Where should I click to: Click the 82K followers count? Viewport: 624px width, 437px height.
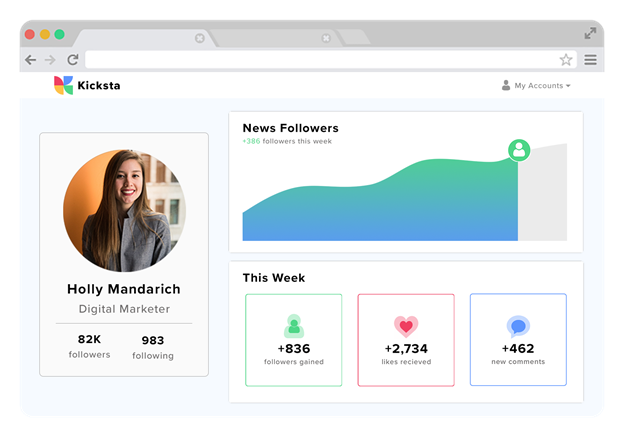coord(89,339)
